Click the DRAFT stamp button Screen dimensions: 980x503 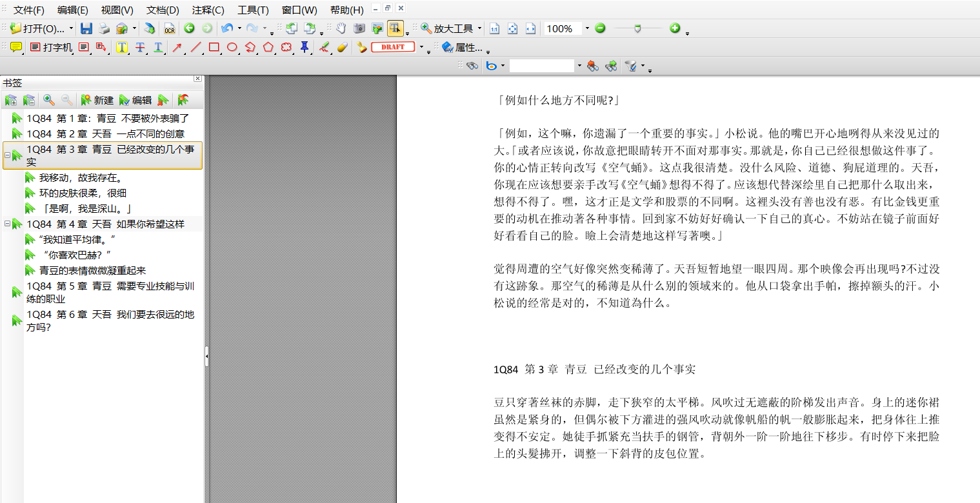393,47
